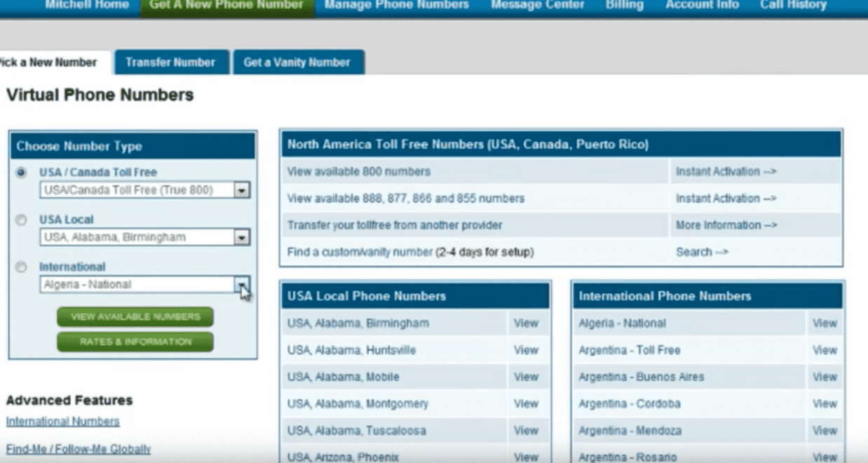Click Search for custom vanity number

pos(702,252)
